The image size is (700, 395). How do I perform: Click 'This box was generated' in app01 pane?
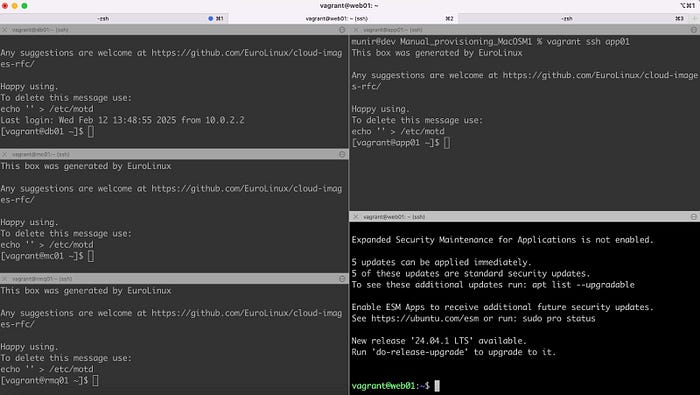point(437,53)
